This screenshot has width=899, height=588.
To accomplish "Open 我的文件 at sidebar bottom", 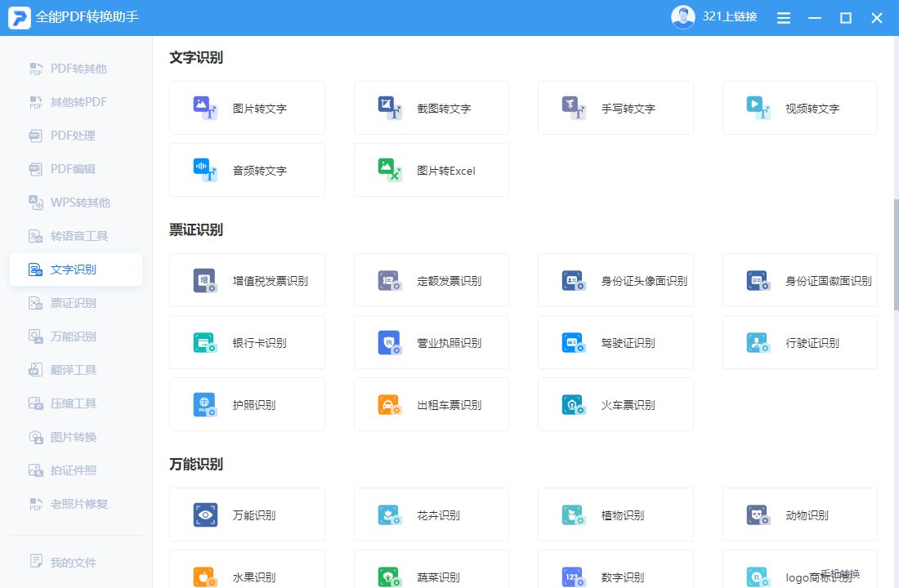I will click(x=76, y=562).
